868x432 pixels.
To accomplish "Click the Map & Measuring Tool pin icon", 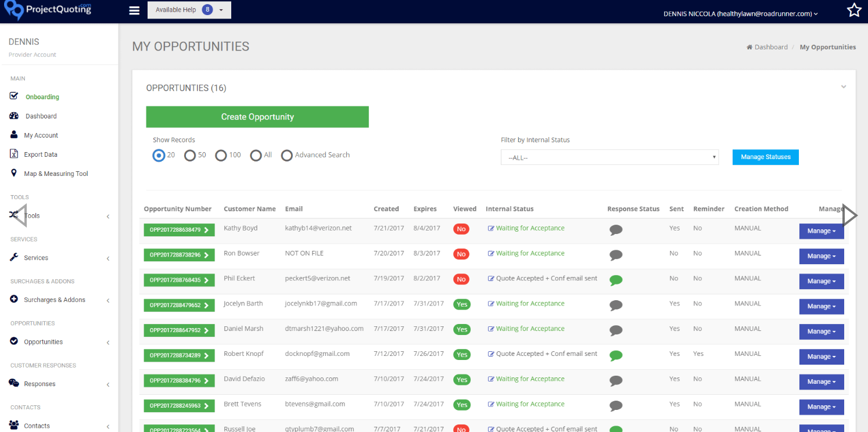I will pyautogui.click(x=14, y=173).
